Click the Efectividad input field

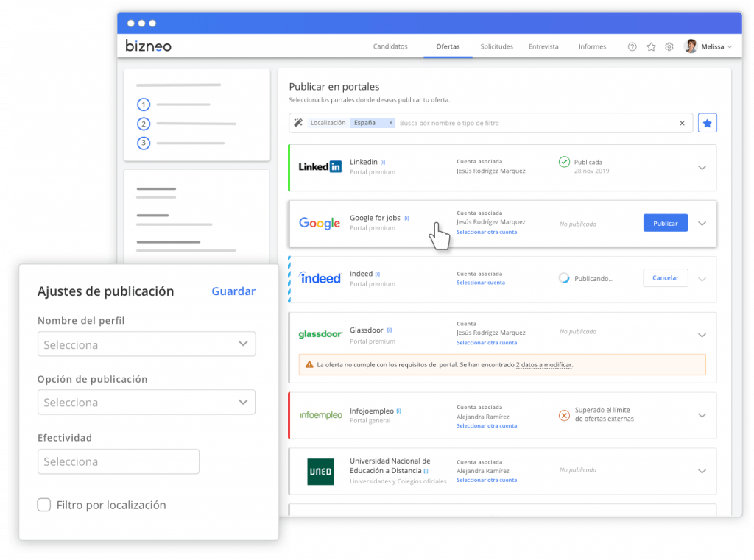click(118, 461)
